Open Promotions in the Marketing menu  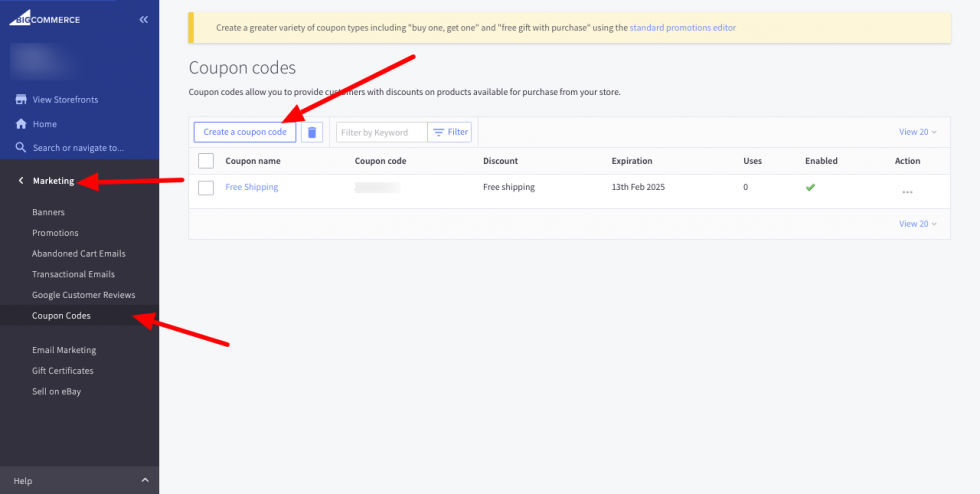55,233
